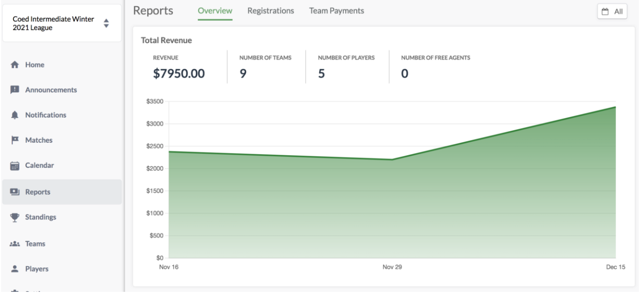Open the league selector arrows
Image resolution: width=644 pixels, height=296 pixels.
pos(107,23)
